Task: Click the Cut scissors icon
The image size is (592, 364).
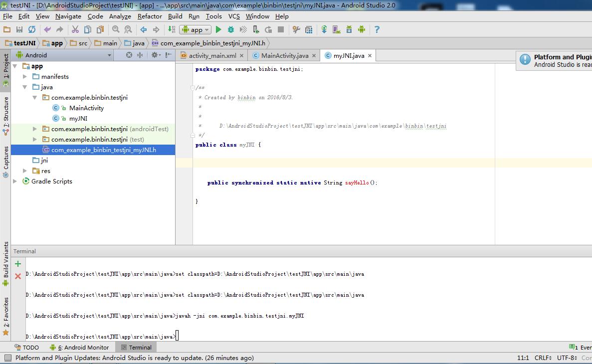Action: click(75, 29)
